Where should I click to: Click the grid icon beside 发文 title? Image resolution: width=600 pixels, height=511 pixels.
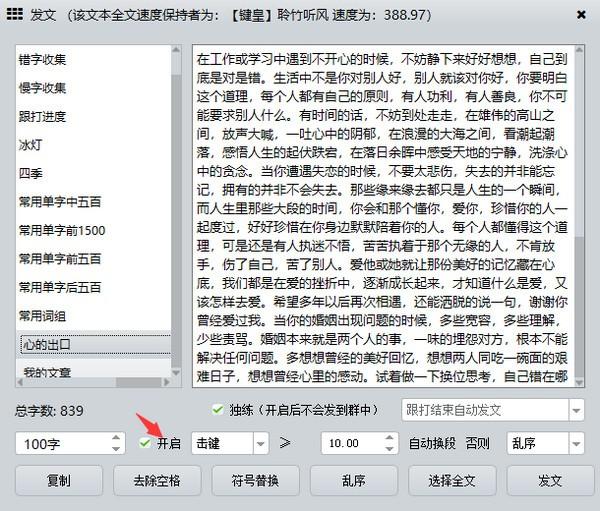(15, 14)
